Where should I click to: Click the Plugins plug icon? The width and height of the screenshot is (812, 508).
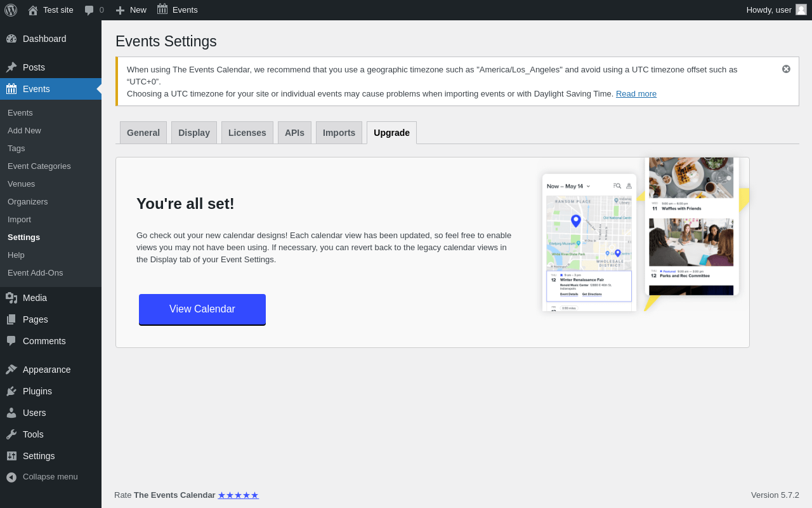click(x=11, y=391)
